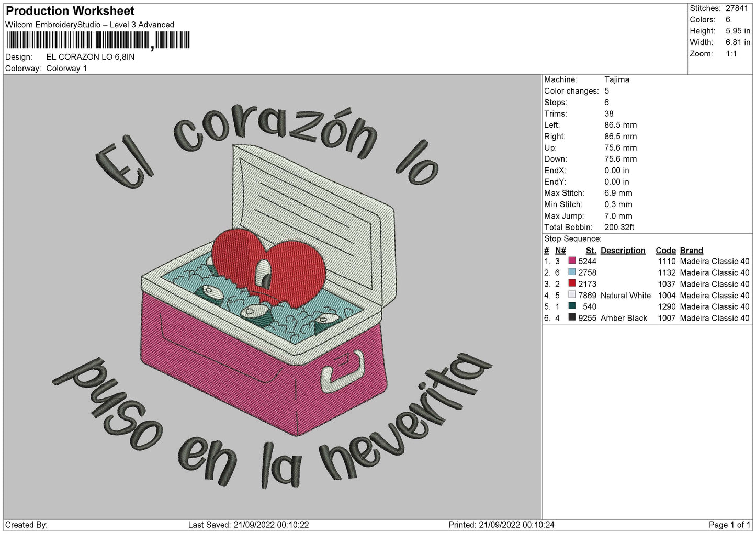Click stitch count 2758 in row 2
Image resolution: width=756 pixels, height=534 pixels.
pos(587,272)
